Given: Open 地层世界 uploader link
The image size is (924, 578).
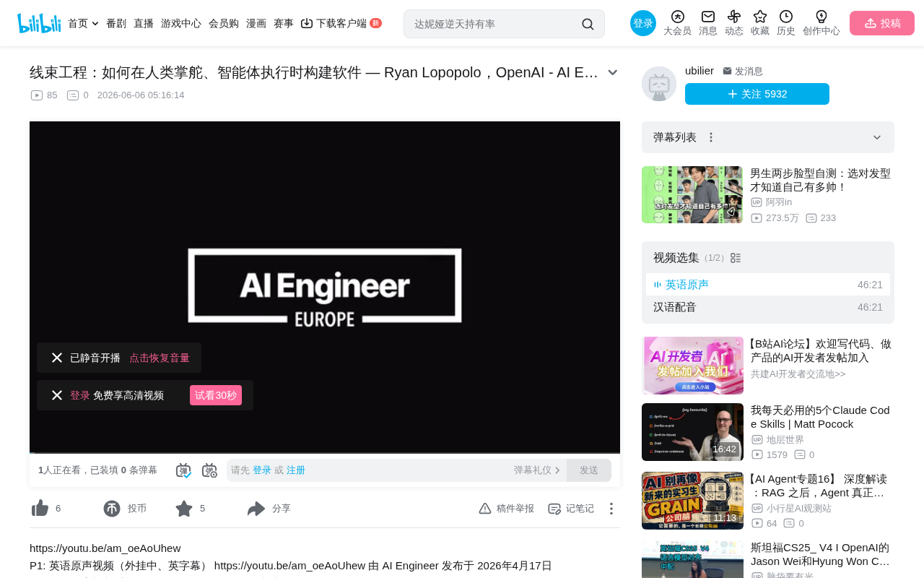Looking at the screenshot, I should (785, 440).
